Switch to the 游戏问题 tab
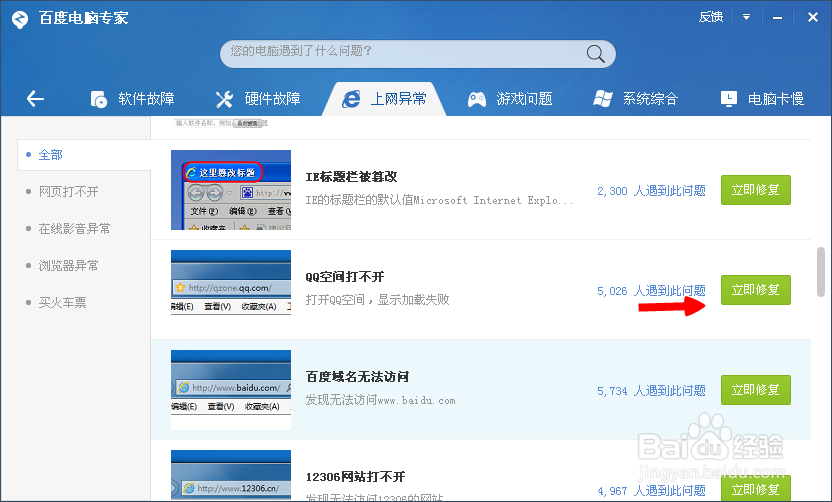 coord(510,99)
